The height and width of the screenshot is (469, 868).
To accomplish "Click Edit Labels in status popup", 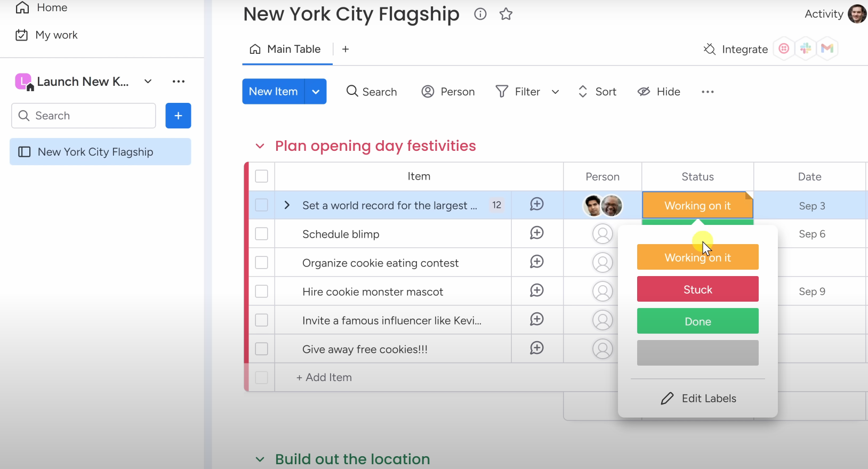I will tap(698, 399).
